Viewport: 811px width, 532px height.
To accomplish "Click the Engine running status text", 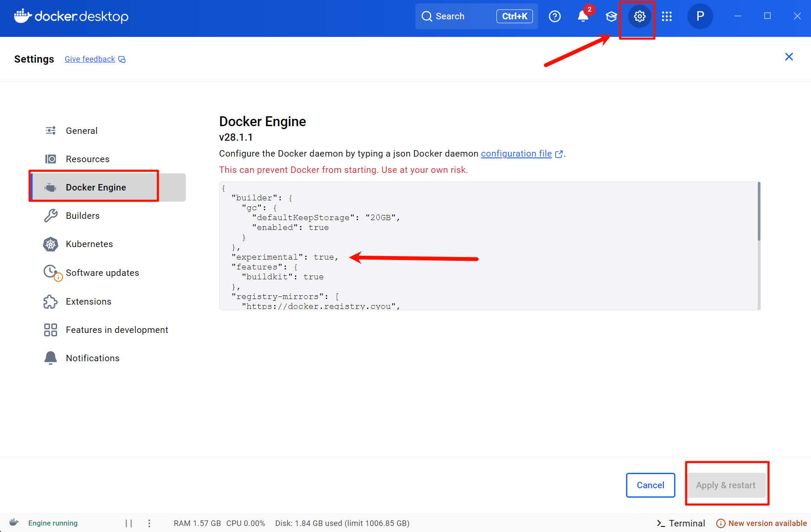I will [53, 523].
